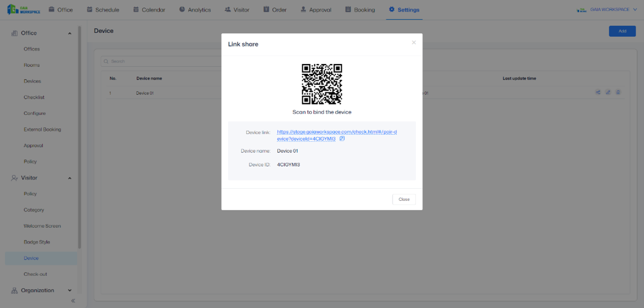Screen dimensions: 644x308
Task: Open Badge Style settings
Action: [37, 242]
